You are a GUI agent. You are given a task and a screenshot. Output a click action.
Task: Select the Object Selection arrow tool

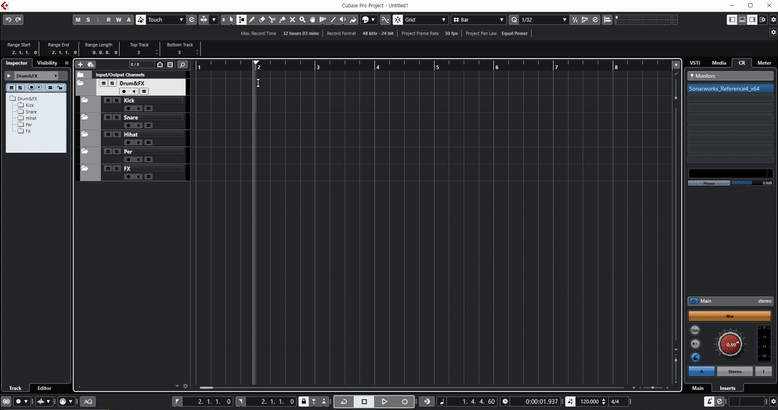pos(231,20)
